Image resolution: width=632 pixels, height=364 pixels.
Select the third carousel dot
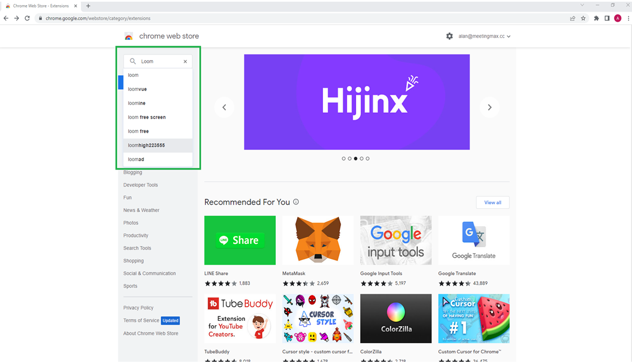[356, 158]
